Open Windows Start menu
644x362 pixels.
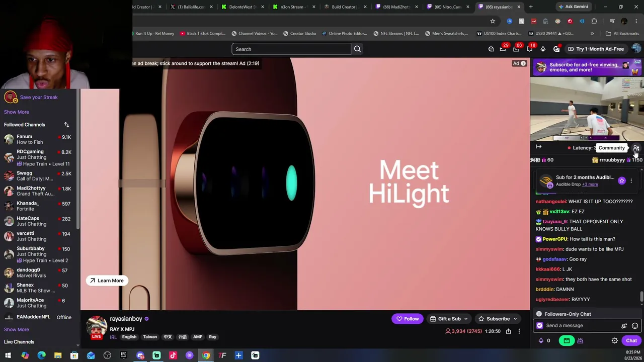click(x=8, y=355)
